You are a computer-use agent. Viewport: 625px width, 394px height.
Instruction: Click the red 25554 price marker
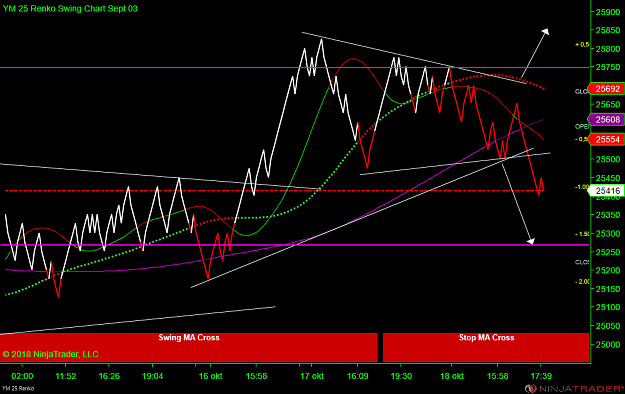(606, 139)
